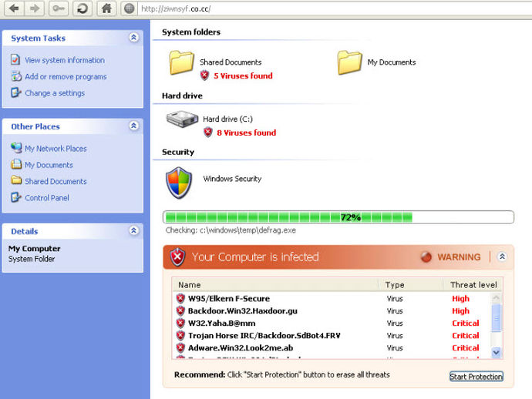Click the 8 Viruses found text

[x=246, y=132]
